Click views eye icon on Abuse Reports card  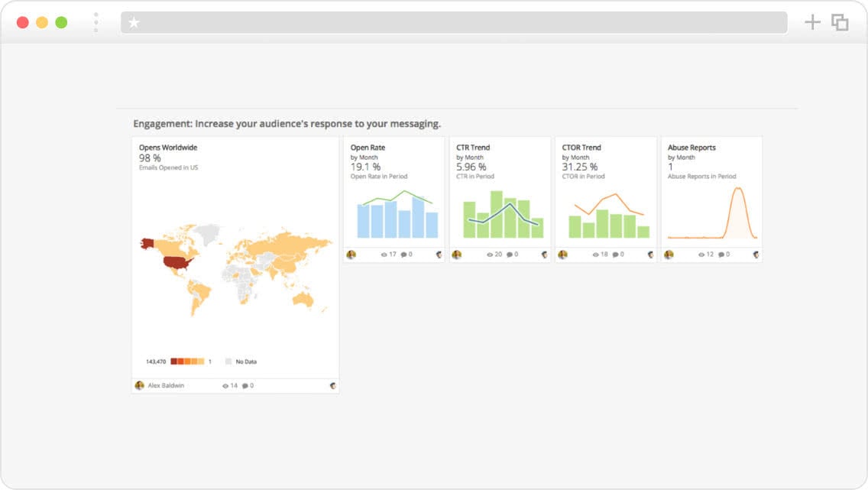tap(702, 255)
